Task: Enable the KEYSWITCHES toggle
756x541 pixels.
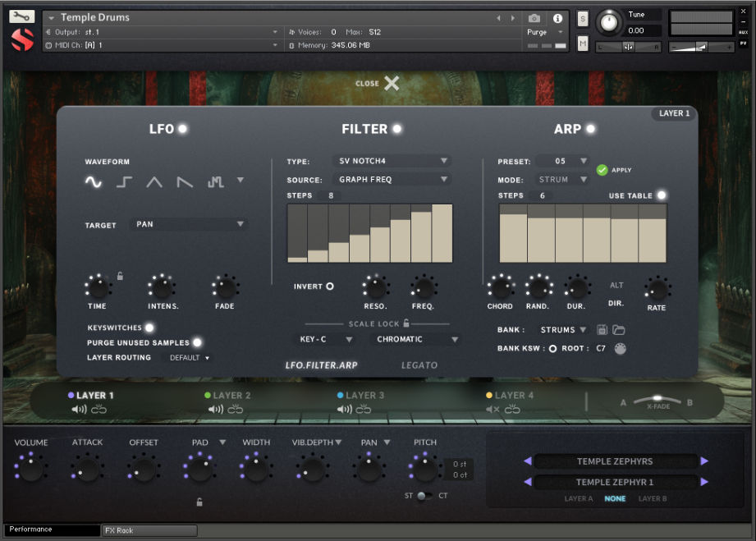Action: click(149, 328)
